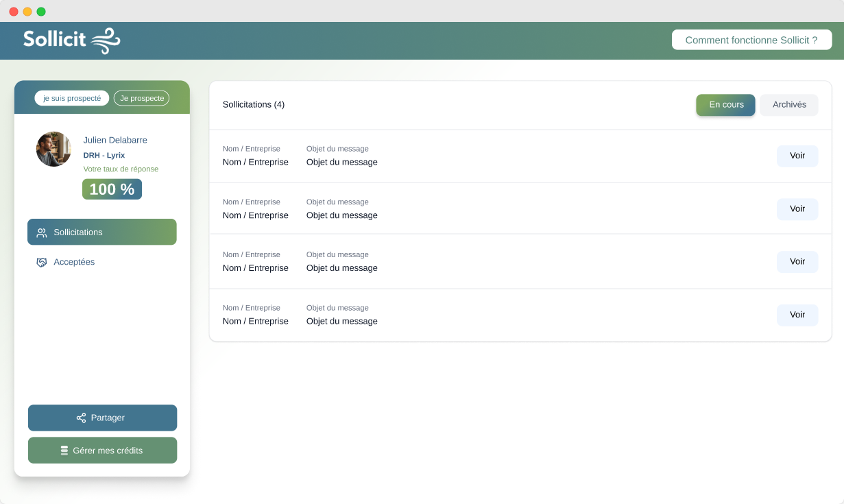Click the people icon beside Sollicitations
Screen dimensions: 844x504
pos(42,232)
